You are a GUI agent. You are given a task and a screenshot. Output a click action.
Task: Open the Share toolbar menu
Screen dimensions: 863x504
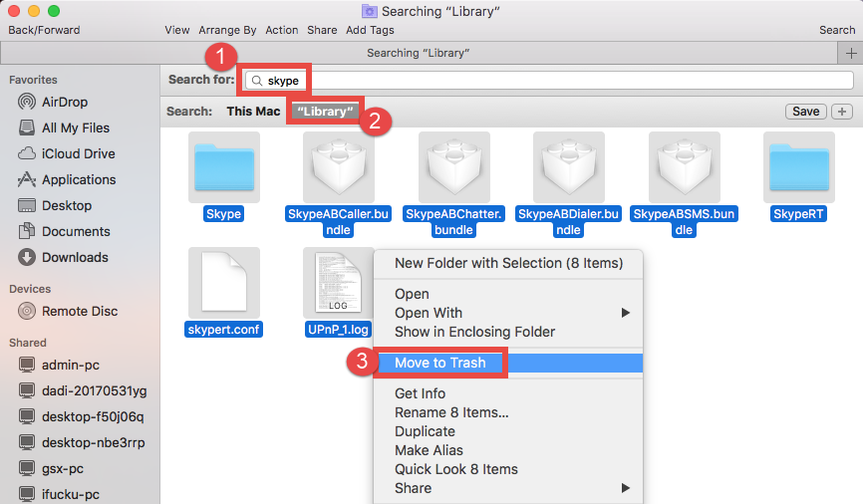coord(322,30)
